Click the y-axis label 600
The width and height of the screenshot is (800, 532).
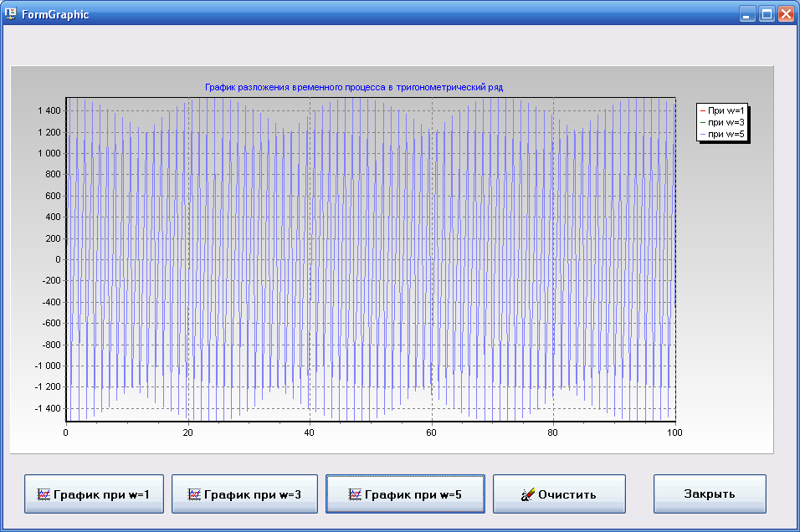(x=53, y=196)
